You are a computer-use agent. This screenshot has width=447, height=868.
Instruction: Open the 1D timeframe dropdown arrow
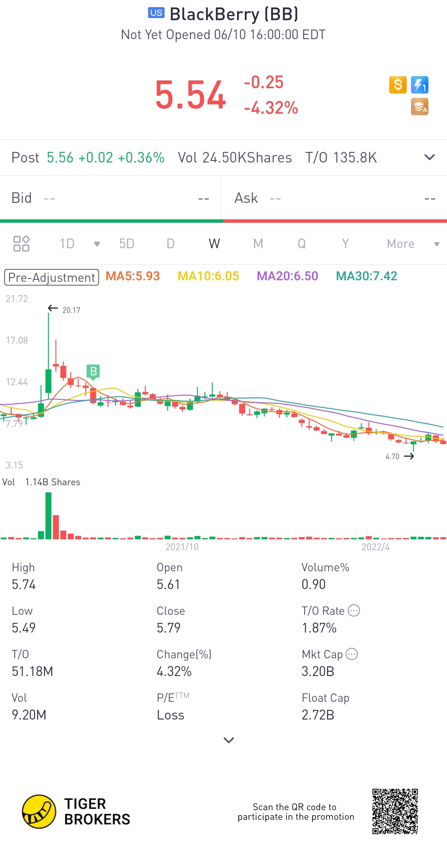coord(97,244)
